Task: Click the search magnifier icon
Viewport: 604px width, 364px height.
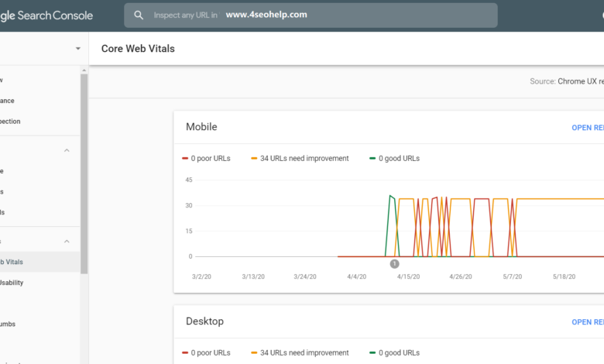Action: 139,15
